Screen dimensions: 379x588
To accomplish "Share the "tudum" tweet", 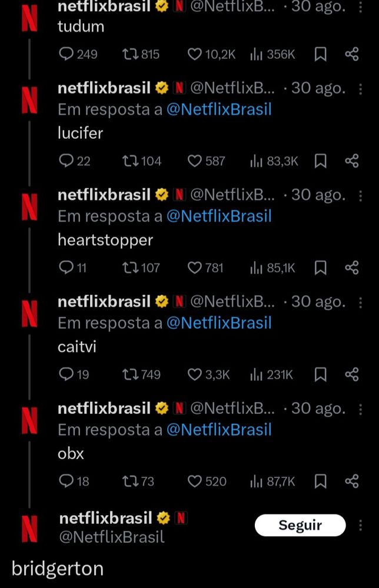I will (x=352, y=54).
